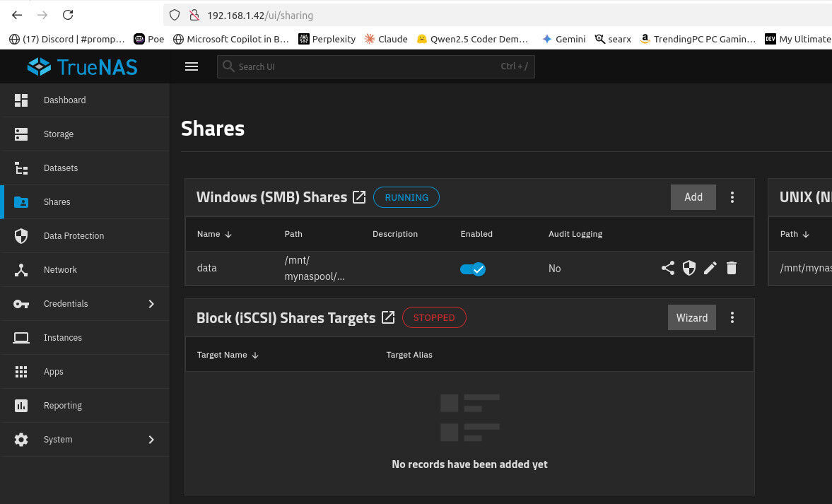
Task: Navigate to Data Protection section
Action: [x=74, y=236]
